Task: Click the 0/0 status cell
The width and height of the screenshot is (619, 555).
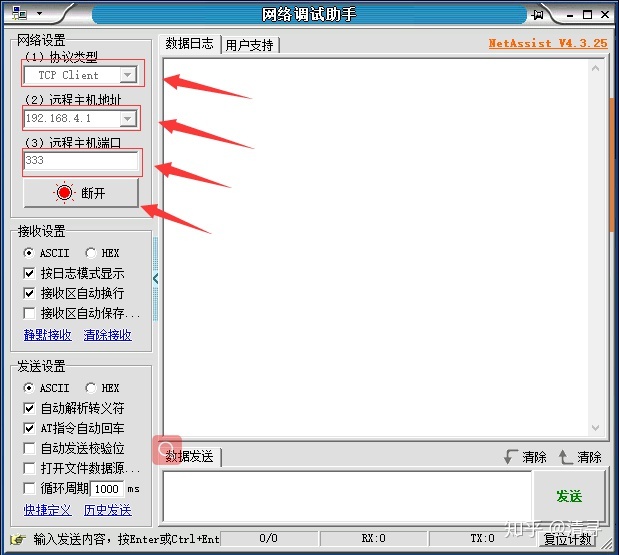Action: tap(268, 538)
